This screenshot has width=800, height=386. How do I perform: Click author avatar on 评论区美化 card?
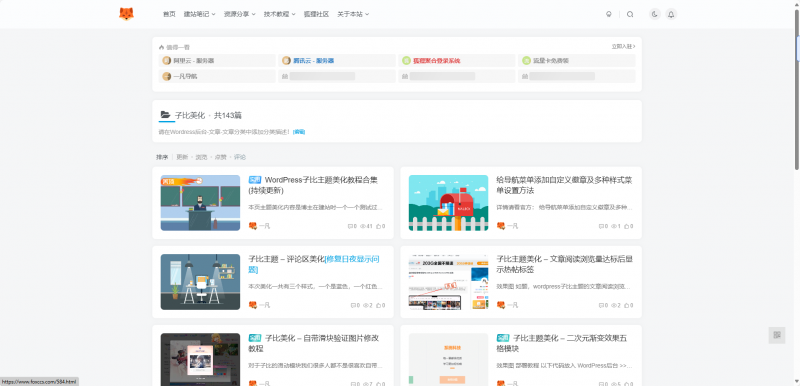click(x=253, y=305)
